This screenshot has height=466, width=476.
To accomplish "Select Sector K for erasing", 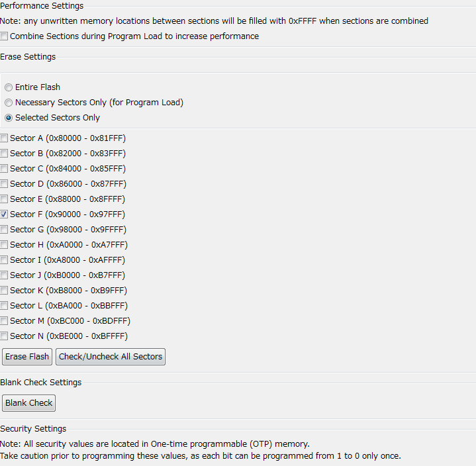I will click(5, 291).
